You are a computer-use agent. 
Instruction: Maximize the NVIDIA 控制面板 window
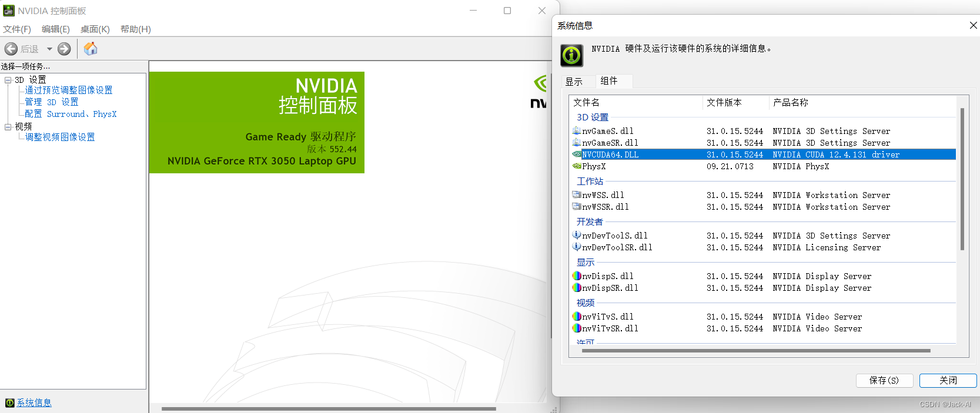507,11
